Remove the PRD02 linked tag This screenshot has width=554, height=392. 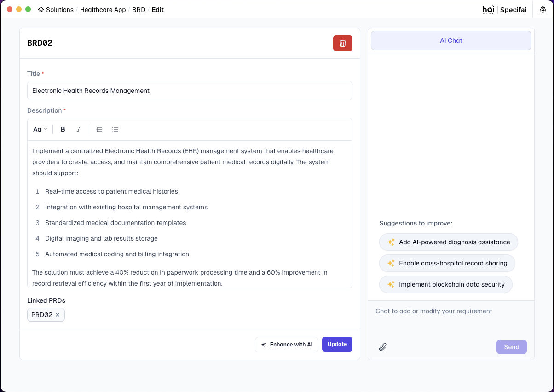pyautogui.click(x=58, y=315)
